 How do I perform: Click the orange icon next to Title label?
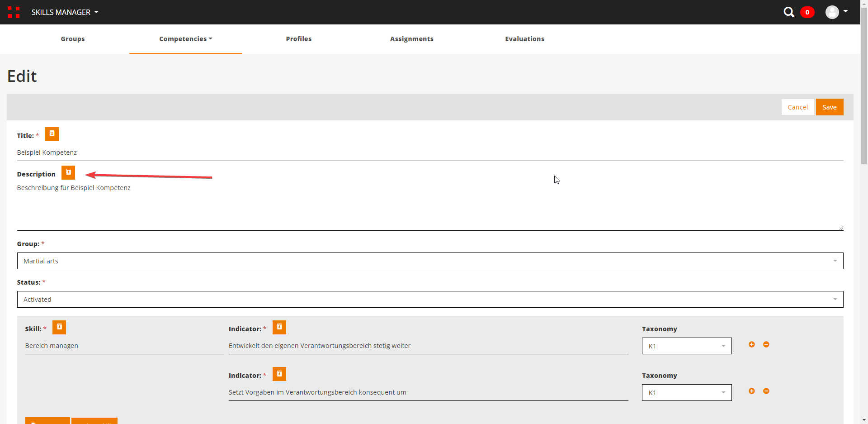click(52, 134)
